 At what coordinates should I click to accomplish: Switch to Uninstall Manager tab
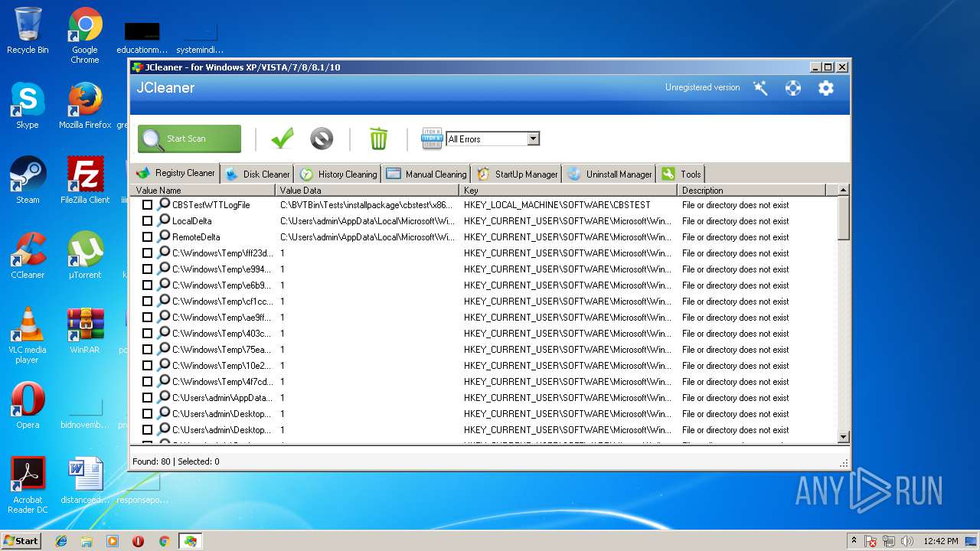[610, 174]
